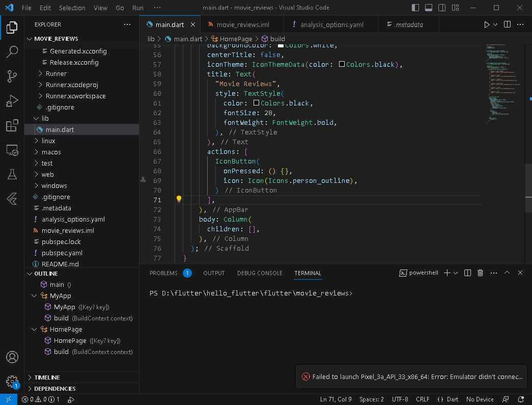
Task: Open launch profile dropdown beside new terminal
Action: coord(456,273)
